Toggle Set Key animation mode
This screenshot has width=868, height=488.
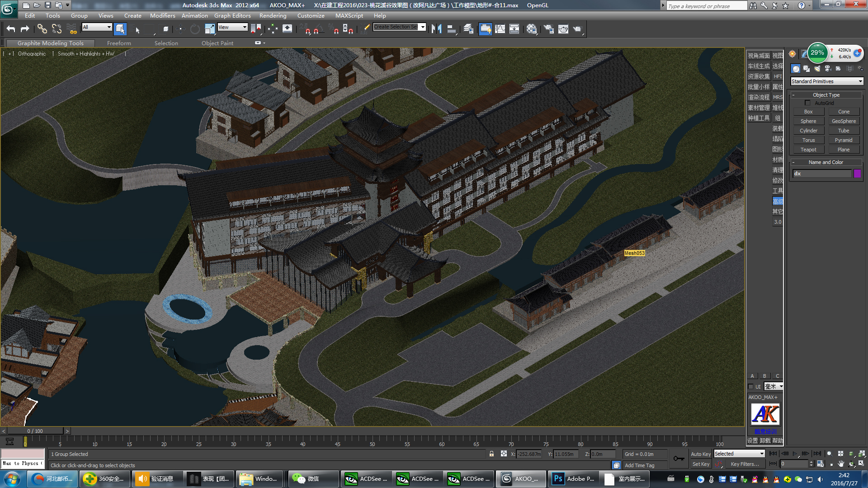(x=701, y=464)
